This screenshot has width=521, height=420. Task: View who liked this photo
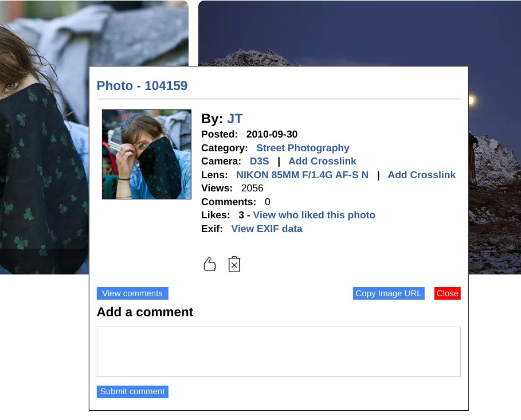314,215
